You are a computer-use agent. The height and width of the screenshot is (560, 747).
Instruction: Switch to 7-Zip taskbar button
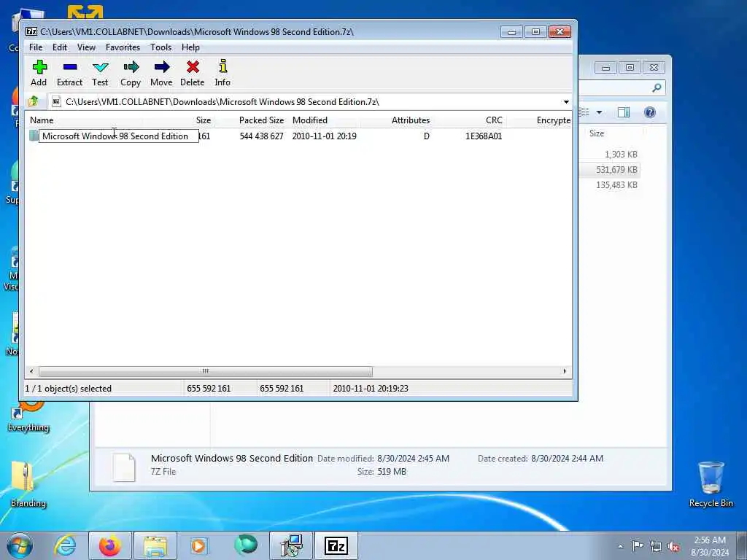[336, 545]
